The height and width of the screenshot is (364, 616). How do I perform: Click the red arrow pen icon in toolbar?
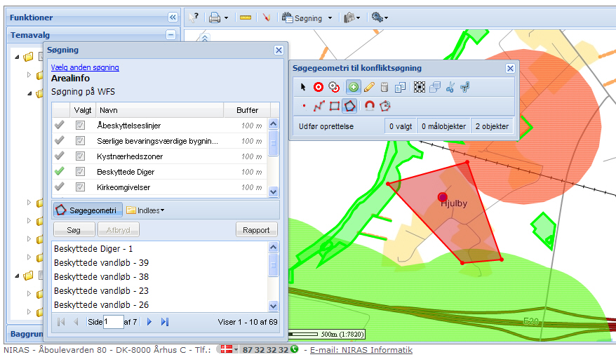[267, 18]
